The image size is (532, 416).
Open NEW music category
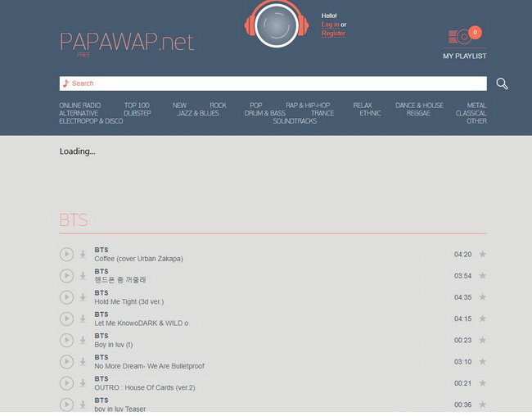(179, 106)
